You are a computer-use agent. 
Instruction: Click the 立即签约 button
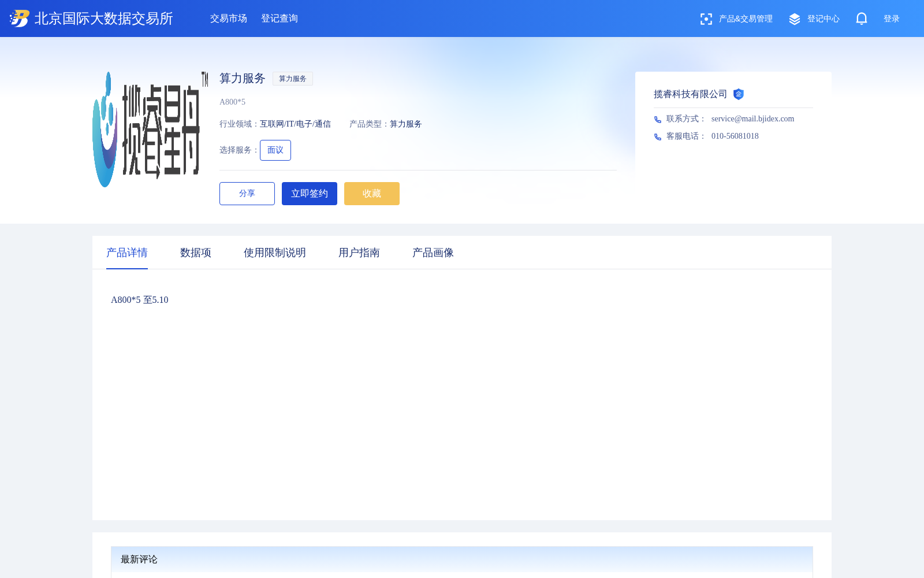coord(310,194)
